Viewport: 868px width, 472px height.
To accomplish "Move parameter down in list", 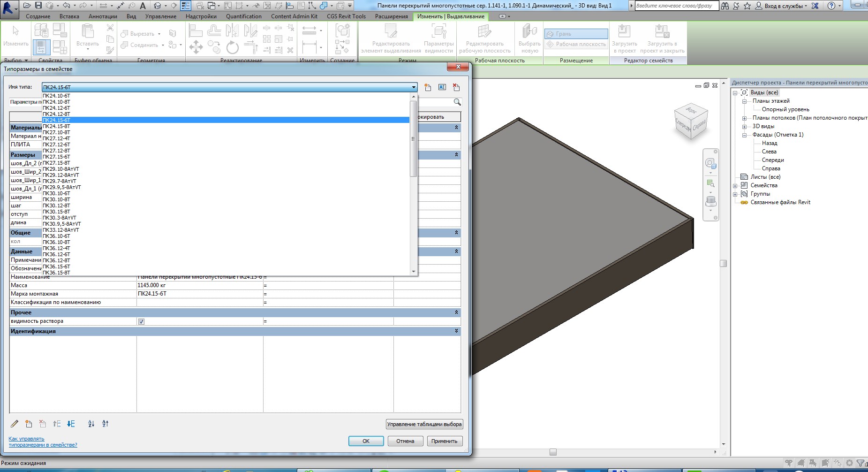I will pyautogui.click(x=71, y=424).
